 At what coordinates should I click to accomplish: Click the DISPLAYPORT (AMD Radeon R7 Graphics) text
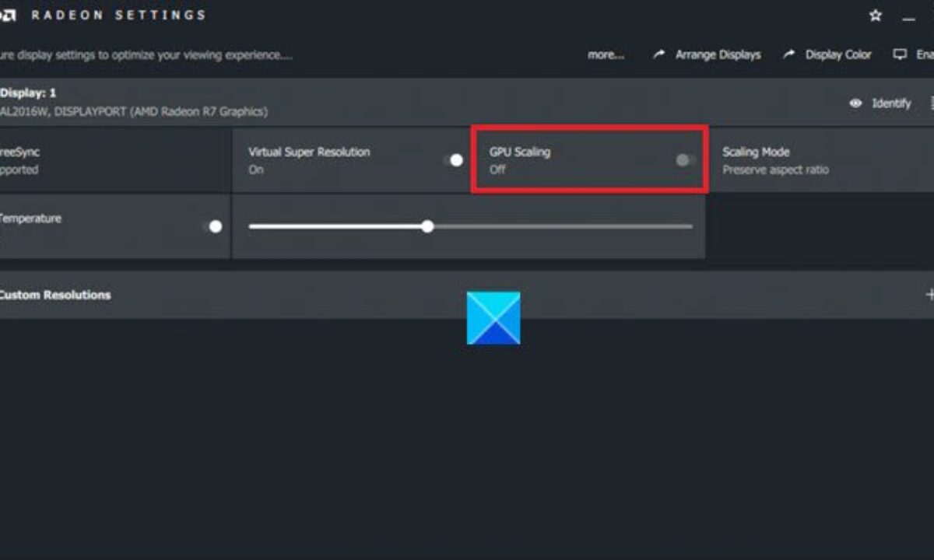pyautogui.click(x=163, y=111)
